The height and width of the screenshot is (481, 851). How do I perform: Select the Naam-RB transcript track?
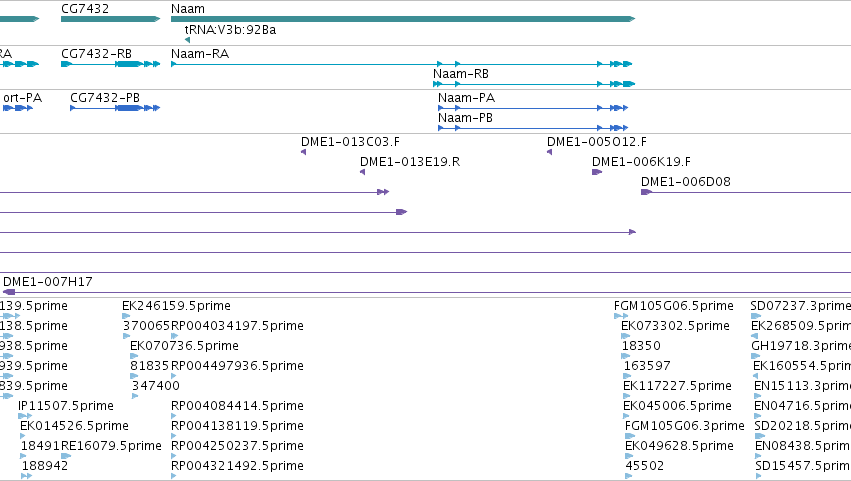534,84
